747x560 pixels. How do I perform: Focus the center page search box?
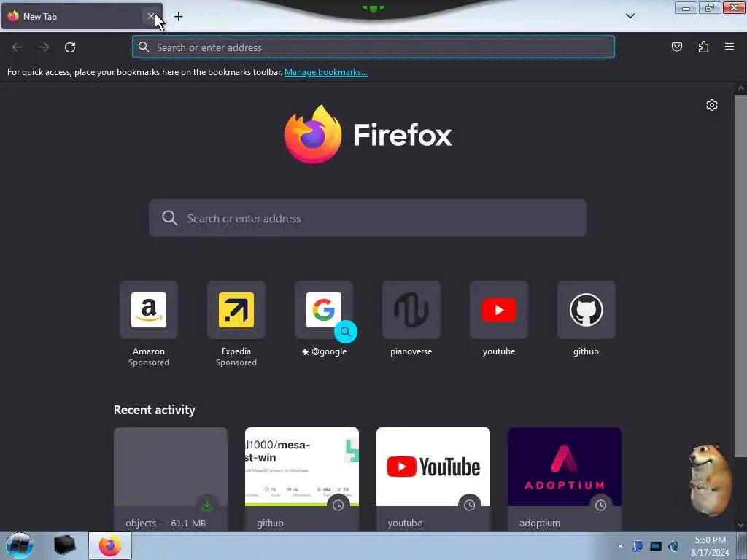368,218
